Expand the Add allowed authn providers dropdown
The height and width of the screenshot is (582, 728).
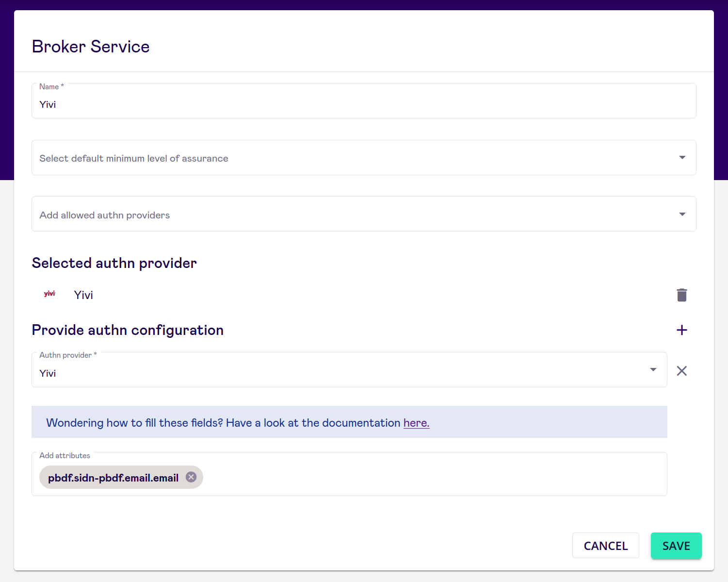(364, 214)
